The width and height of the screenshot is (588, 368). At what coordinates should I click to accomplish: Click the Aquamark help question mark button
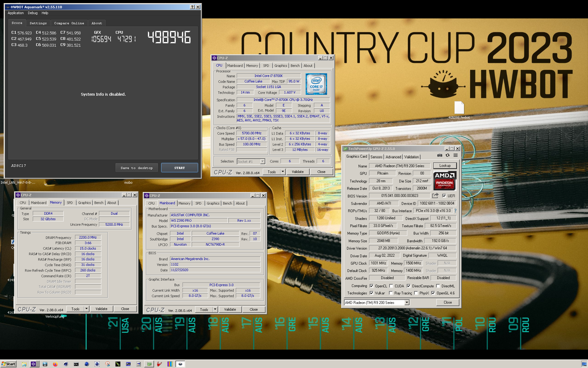[x=192, y=7]
